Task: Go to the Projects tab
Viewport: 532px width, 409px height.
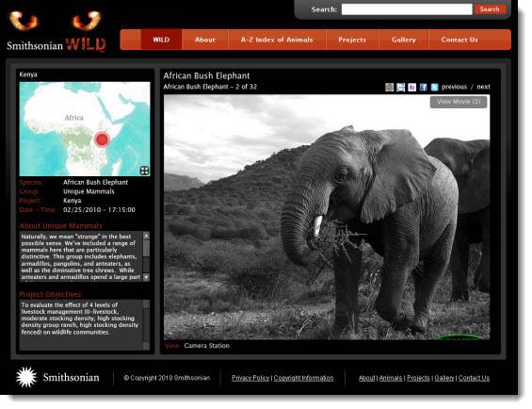Action: pyautogui.click(x=352, y=40)
